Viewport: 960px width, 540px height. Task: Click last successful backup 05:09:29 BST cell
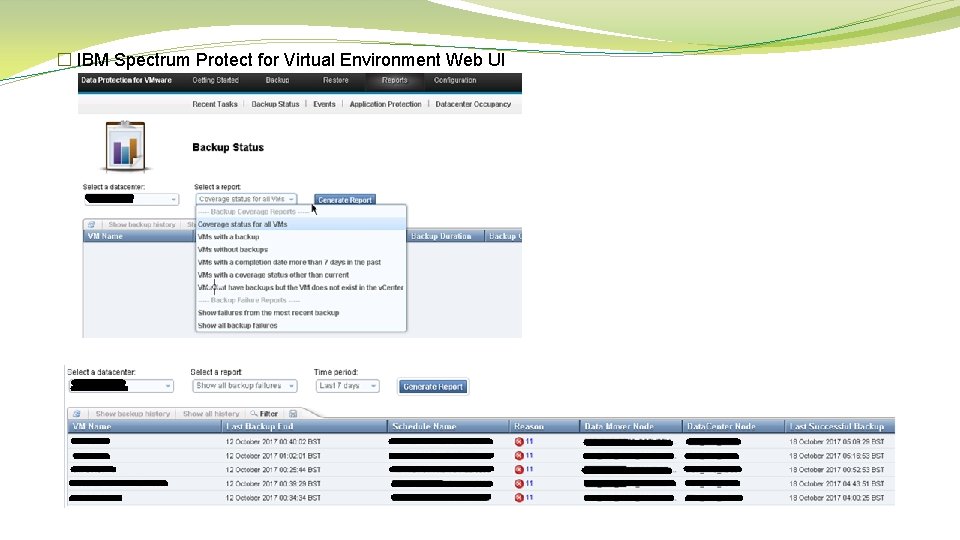(x=837, y=441)
